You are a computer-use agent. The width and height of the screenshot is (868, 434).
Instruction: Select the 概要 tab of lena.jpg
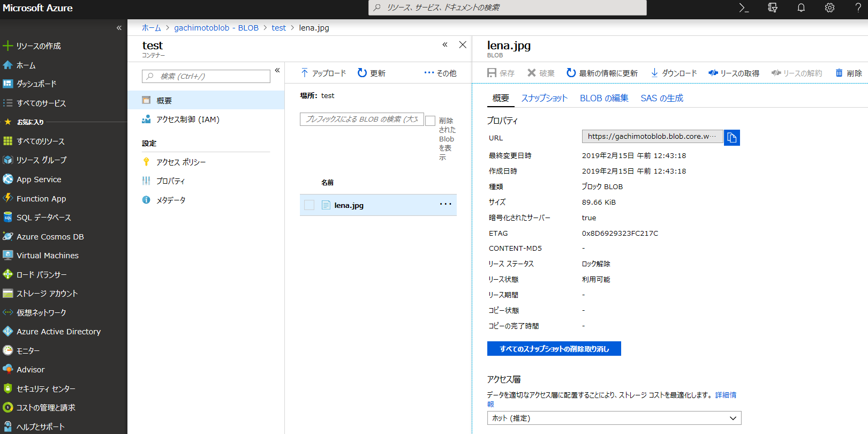(x=501, y=98)
